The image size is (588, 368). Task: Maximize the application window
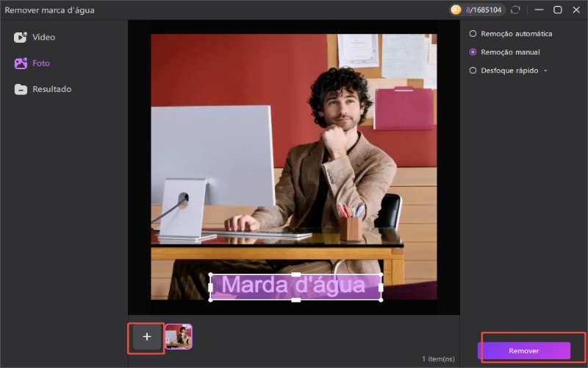click(557, 10)
